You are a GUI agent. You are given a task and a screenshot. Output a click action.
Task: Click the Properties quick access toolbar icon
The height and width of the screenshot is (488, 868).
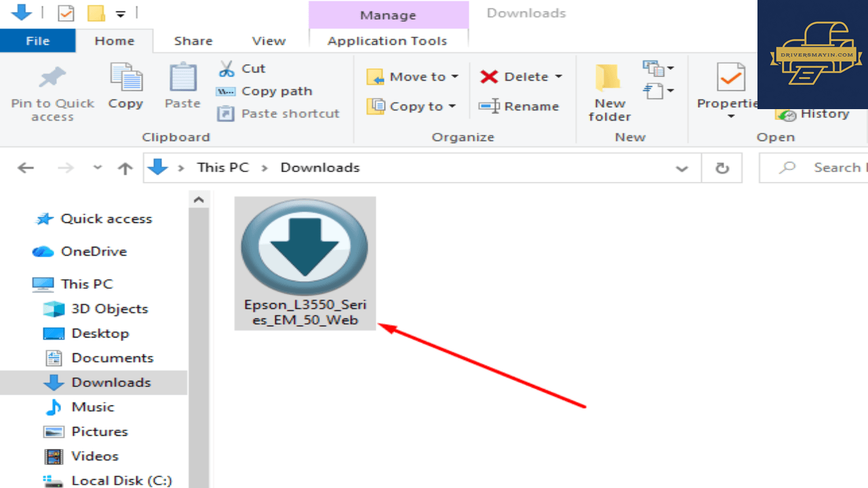tap(66, 13)
